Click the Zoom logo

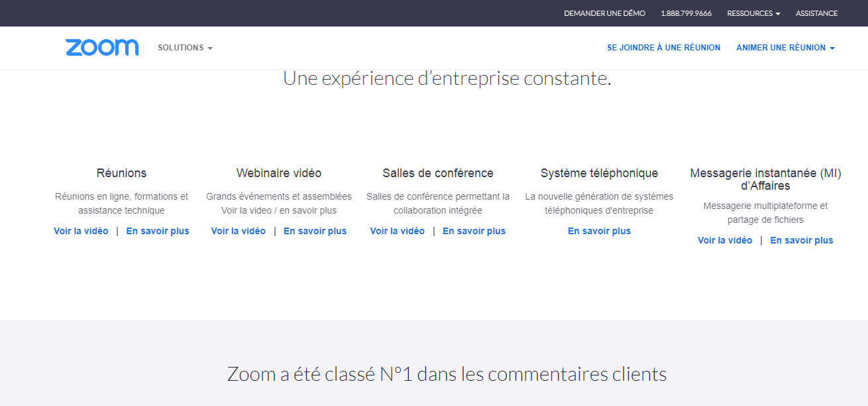pos(102,47)
